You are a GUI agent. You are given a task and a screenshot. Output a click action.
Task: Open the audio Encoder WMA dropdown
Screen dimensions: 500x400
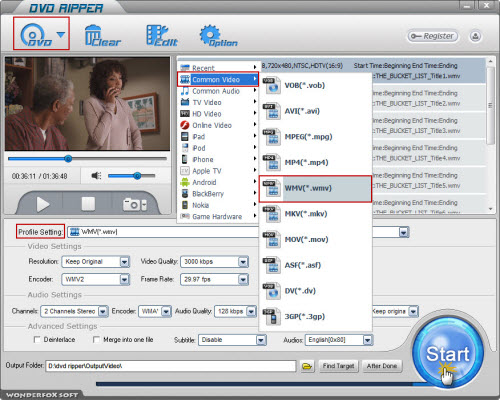[x=155, y=311]
